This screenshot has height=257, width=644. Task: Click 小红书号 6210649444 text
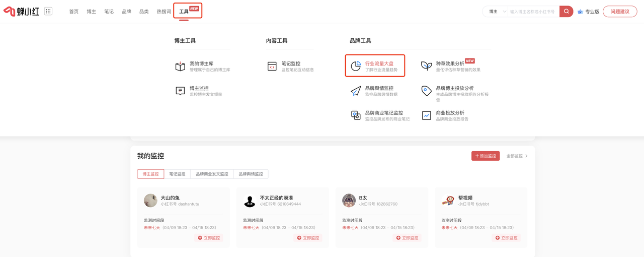[x=280, y=204]
